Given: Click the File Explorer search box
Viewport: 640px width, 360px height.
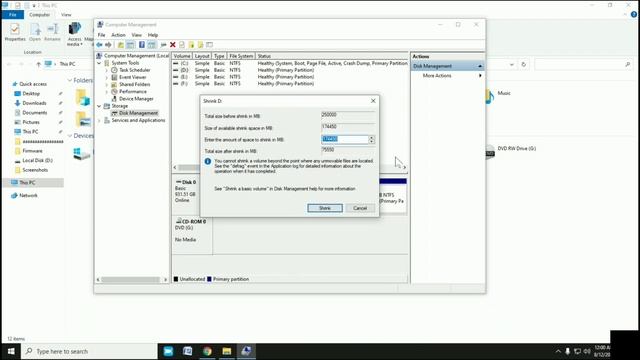Looking at the screenshot, I should [583, 64].
